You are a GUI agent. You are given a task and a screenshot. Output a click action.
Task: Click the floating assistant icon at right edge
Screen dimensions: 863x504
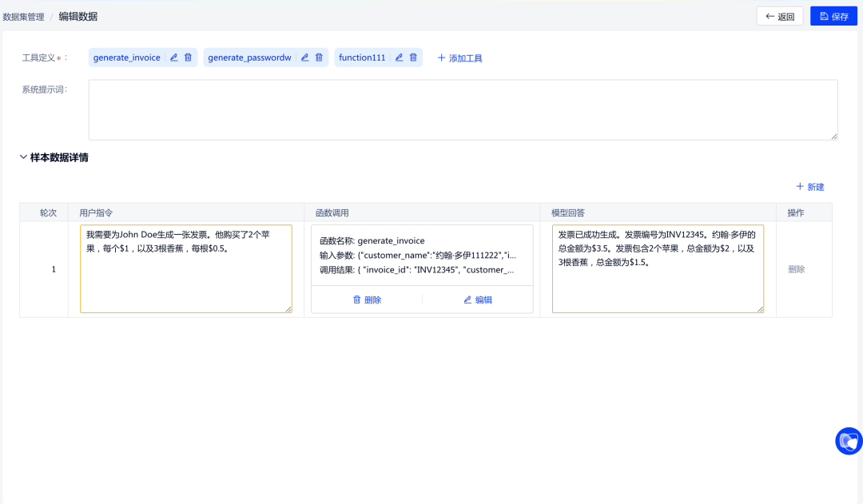tap(848, 441)
